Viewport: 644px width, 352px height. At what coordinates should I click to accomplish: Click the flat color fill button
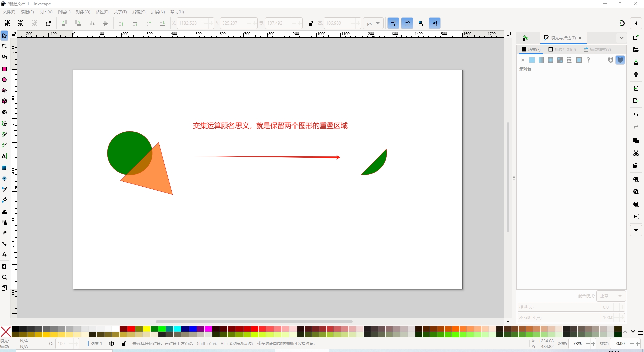pyautogui.click(x=532, y=60)
